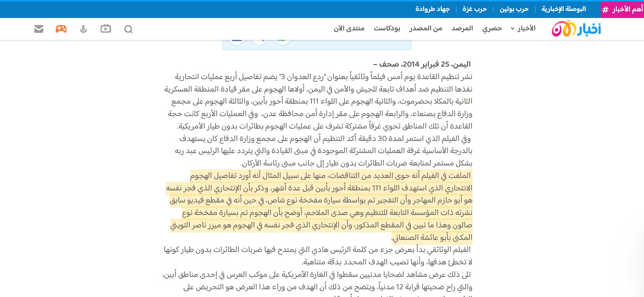Follow the حرب بوتين topic link
This screenshot has width=644, height=297.
pyautogui.click(x=514, y=9)
